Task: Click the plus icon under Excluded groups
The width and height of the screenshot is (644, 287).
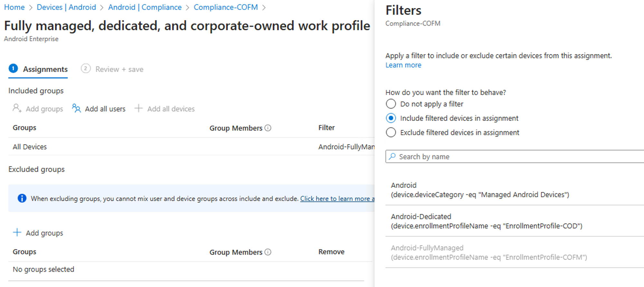Action: pos(17,232)
